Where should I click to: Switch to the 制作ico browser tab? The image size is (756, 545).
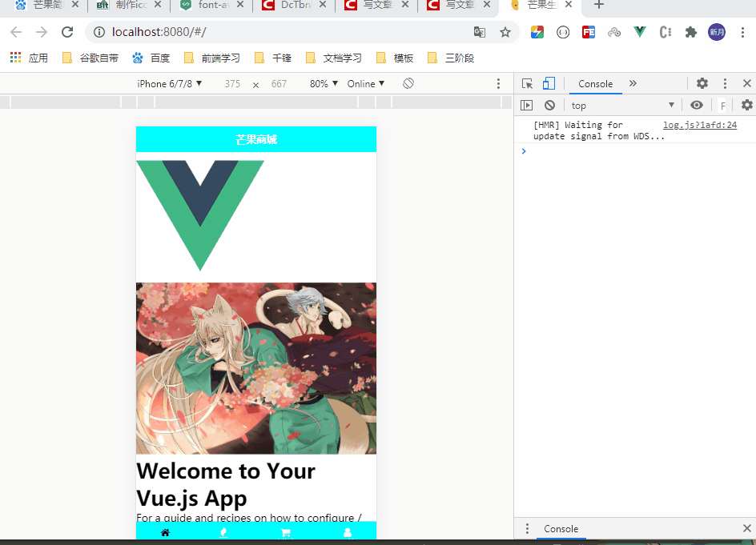[x=128, y=6]
